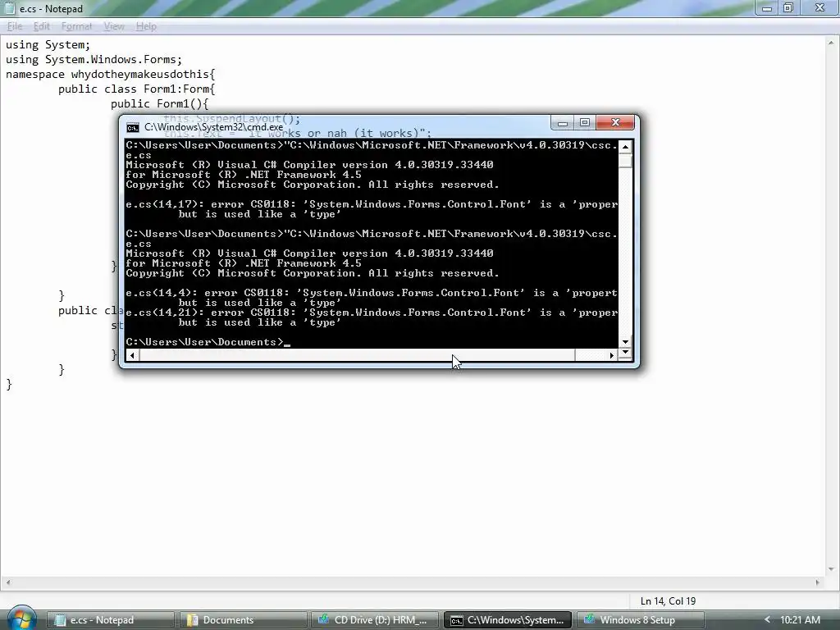Show hidden tray icons arrow

point(767,620)
